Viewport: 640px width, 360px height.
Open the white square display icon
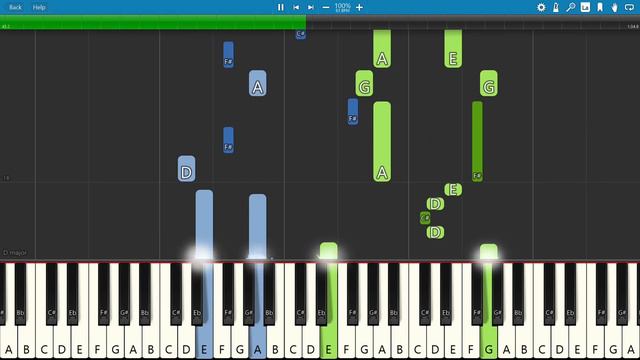(585, 7)
